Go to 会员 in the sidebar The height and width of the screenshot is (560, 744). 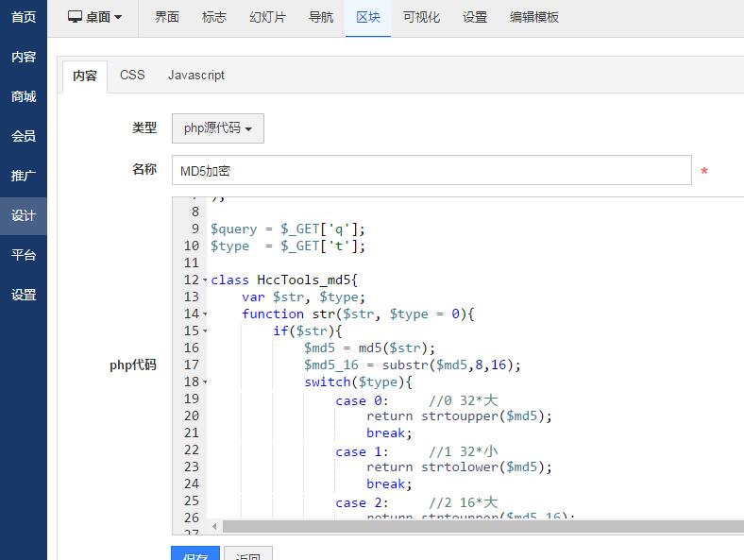pos(24,136)
